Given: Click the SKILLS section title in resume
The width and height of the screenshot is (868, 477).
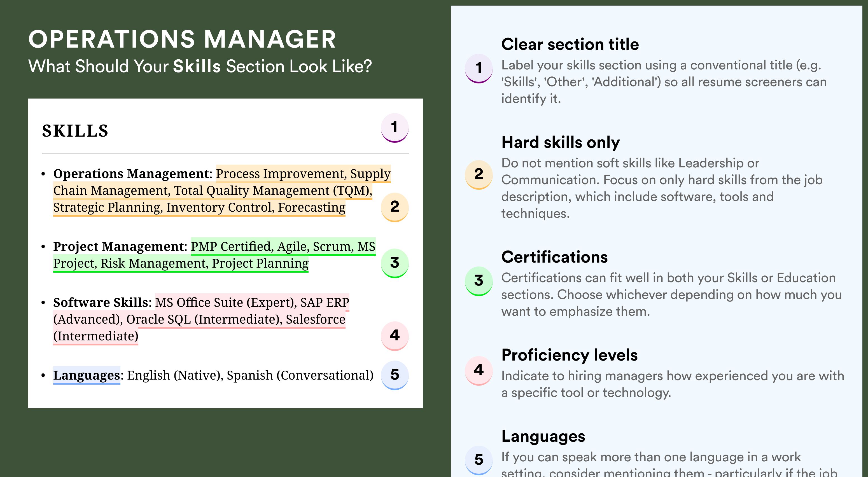Looking at the screenshot, I should [x=75, y=131].
